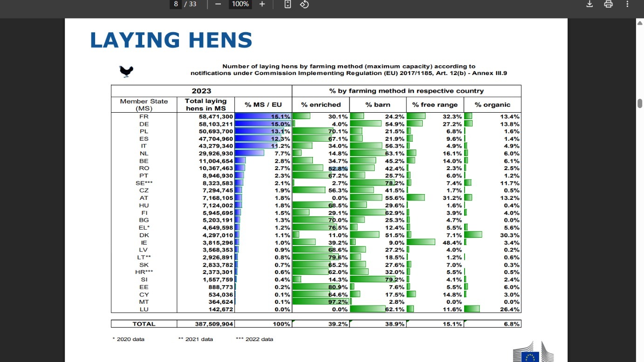Click the vertical scrollbar thumb
Image resolution: width=644 pixels, height=362 pixels.
640,103
